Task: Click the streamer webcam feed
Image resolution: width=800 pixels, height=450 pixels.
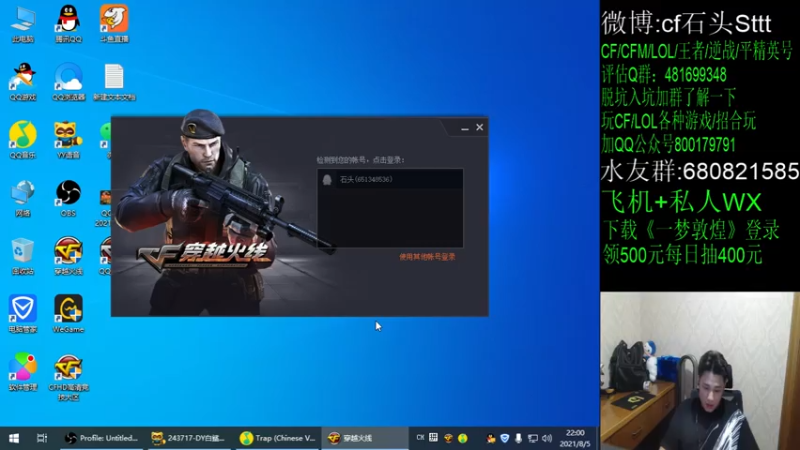Action: coord(700,371)
